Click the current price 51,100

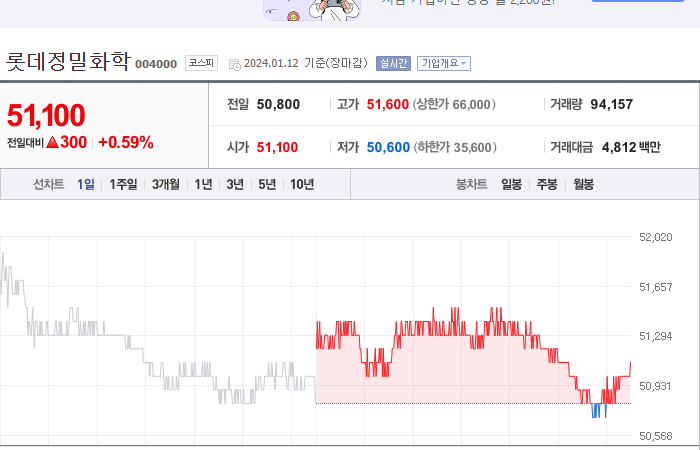(x=46, y=115)
